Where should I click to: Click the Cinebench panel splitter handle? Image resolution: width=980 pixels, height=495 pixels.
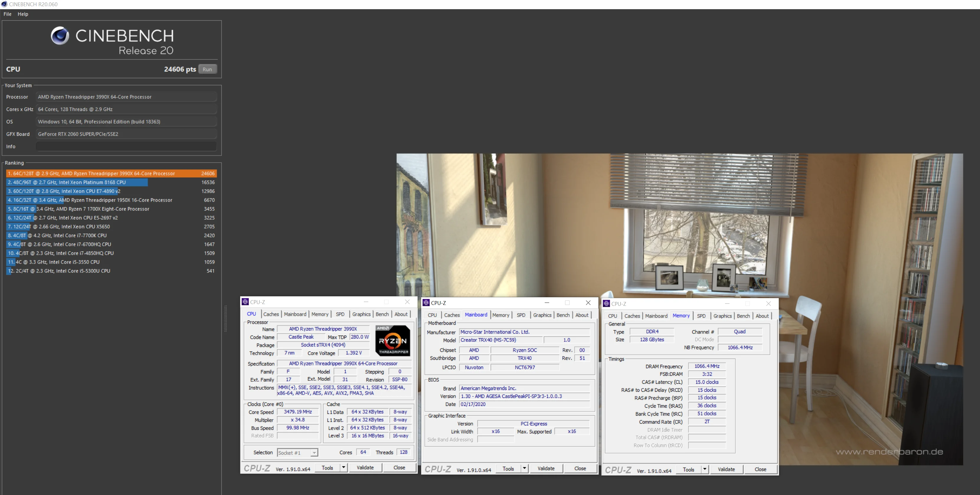click(x=226, y=318)
